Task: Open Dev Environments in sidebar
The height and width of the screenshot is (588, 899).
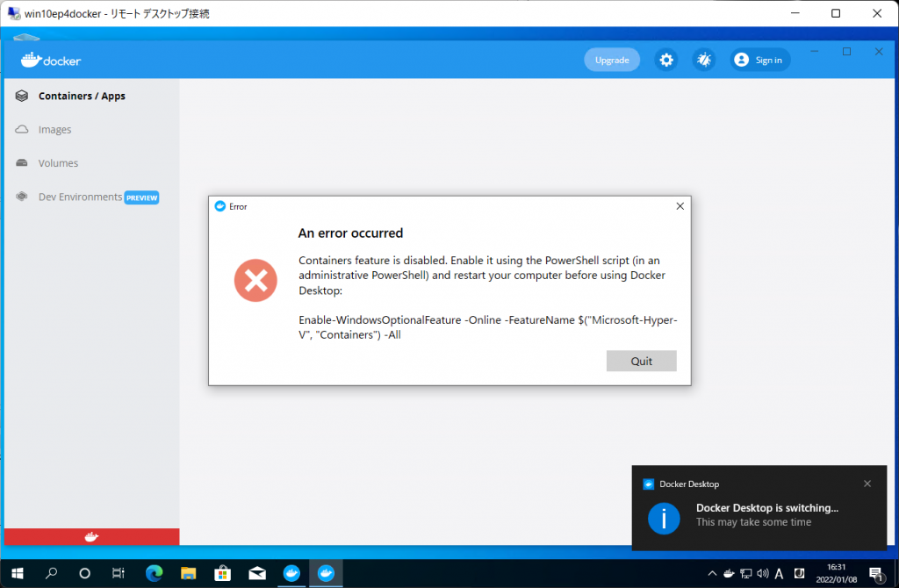Action: pyautogui.click(x=80, y=197)
